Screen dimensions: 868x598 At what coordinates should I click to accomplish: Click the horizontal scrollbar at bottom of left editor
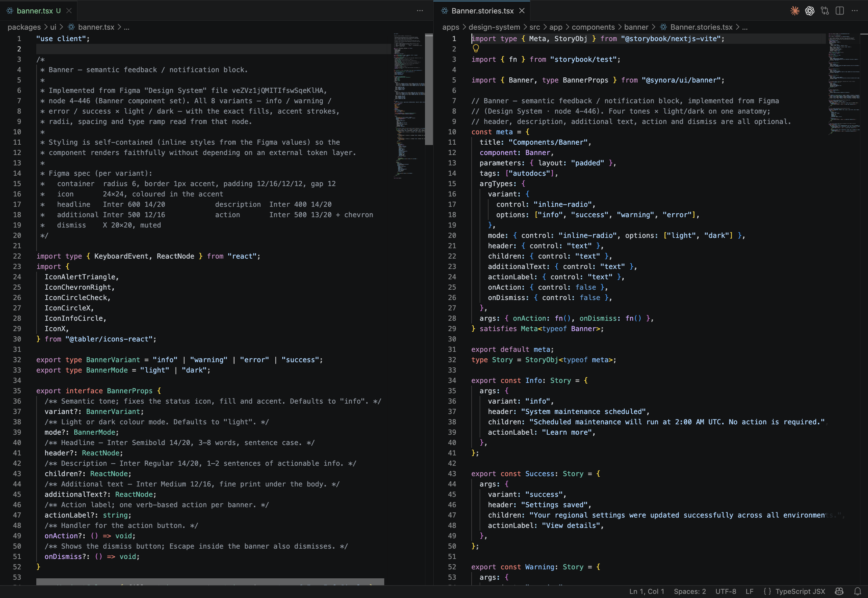click(210, 581)
